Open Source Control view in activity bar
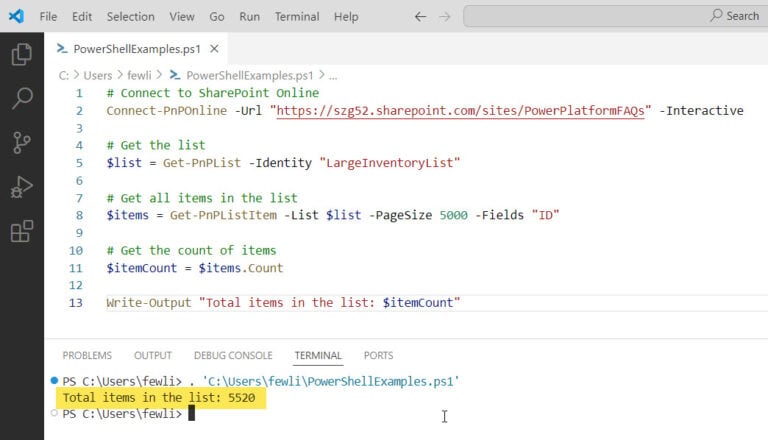This screenshot has height=440, width=768. 22,143
